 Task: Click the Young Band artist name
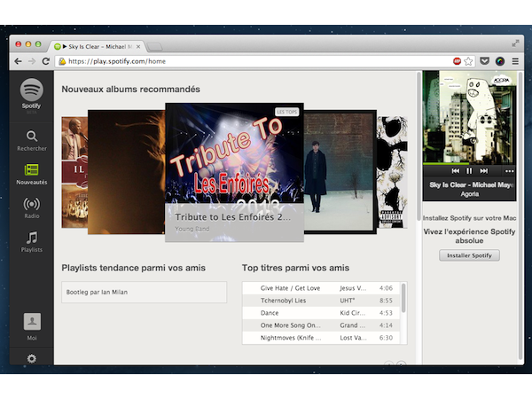pos(192,229)
